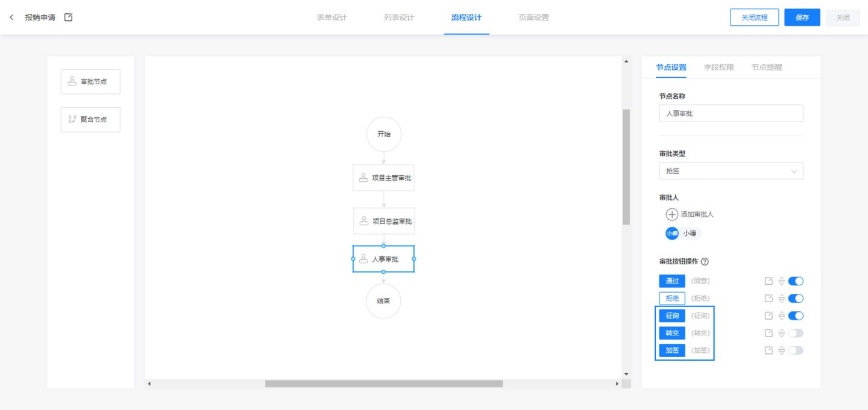Image resolution: width=868 pixels, height=410 pixels.
Task: Click the sort handle icon in the 加签 row
Action: coord(781,350)
